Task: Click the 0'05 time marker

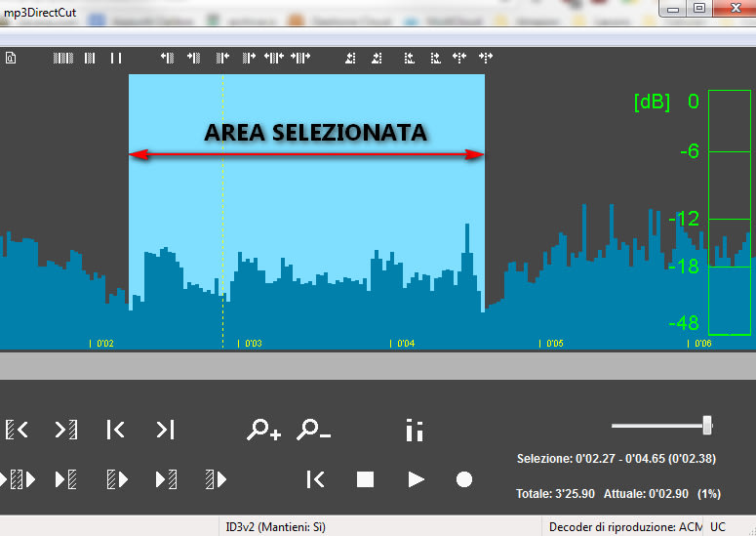Action: pyautogui.click(x=551, y=344)
